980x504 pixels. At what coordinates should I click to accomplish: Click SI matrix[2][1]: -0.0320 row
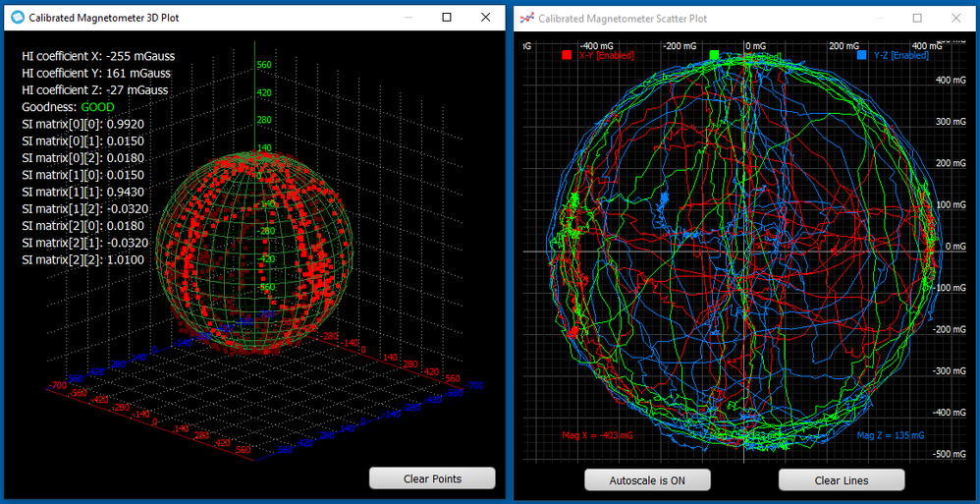click(85, 242)
